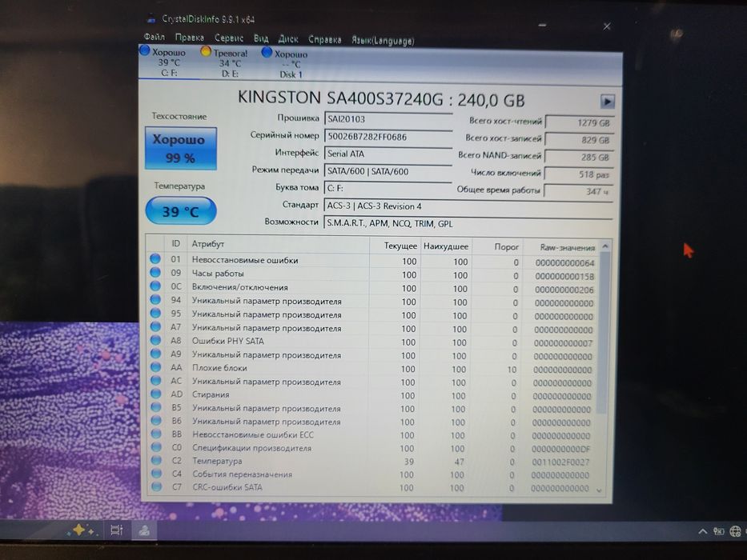Screen dimensions: 747x560
Task: Click the Атрибут column header
Action: (x=278, y=244)
